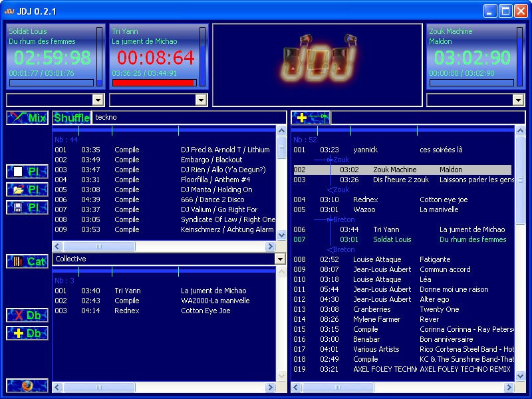Click the open playlist folder Pl button

27,190
